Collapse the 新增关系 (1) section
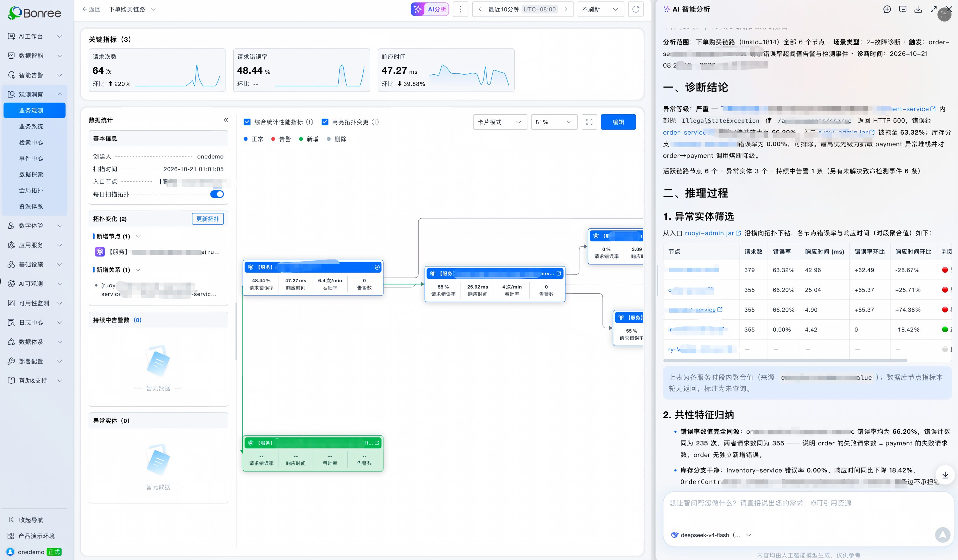The width and height of the screenshot is (958, 560). point(138,270)
